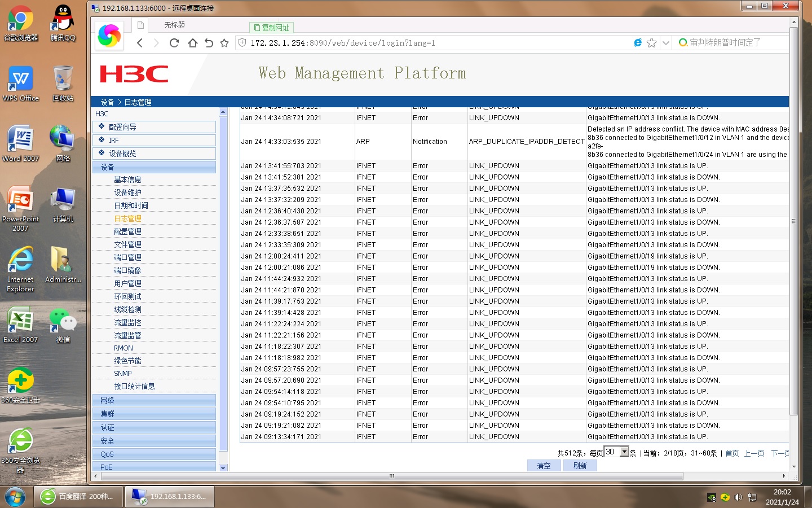The width and height of the screenshot is (812, 508).
Task: Click the URL address input field
Action: 429,43
